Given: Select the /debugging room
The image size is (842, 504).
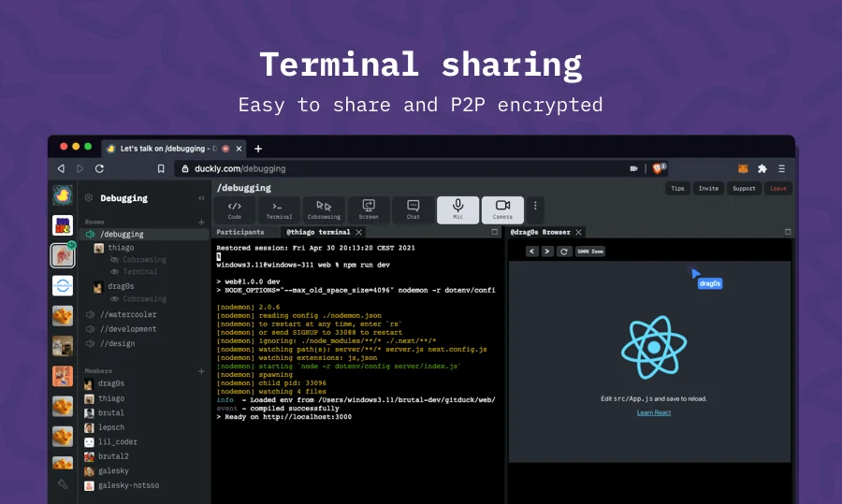Looking at the screenshot, I should click(144, 235).
